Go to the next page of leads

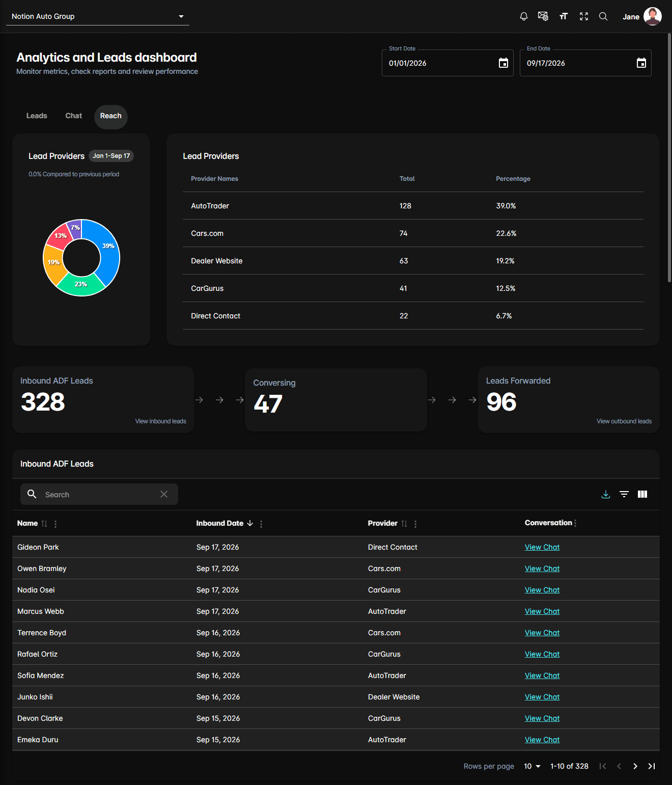tap(635, 766)
